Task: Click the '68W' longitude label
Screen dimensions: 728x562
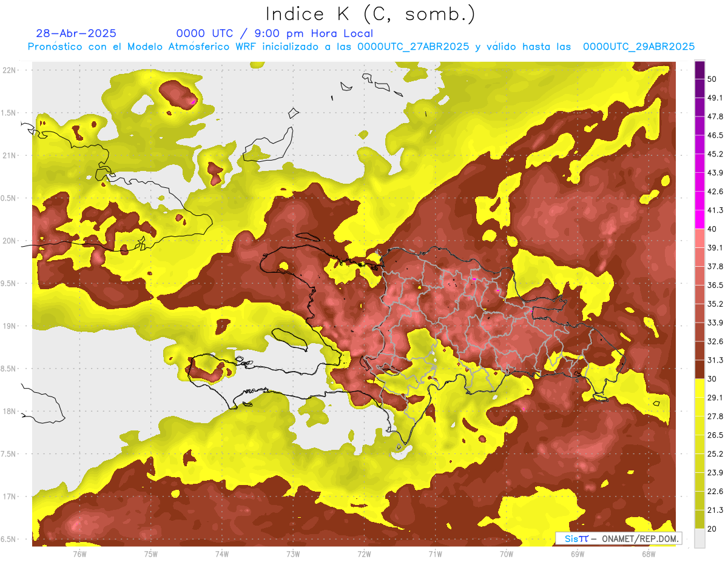Action: pos(649,554)
